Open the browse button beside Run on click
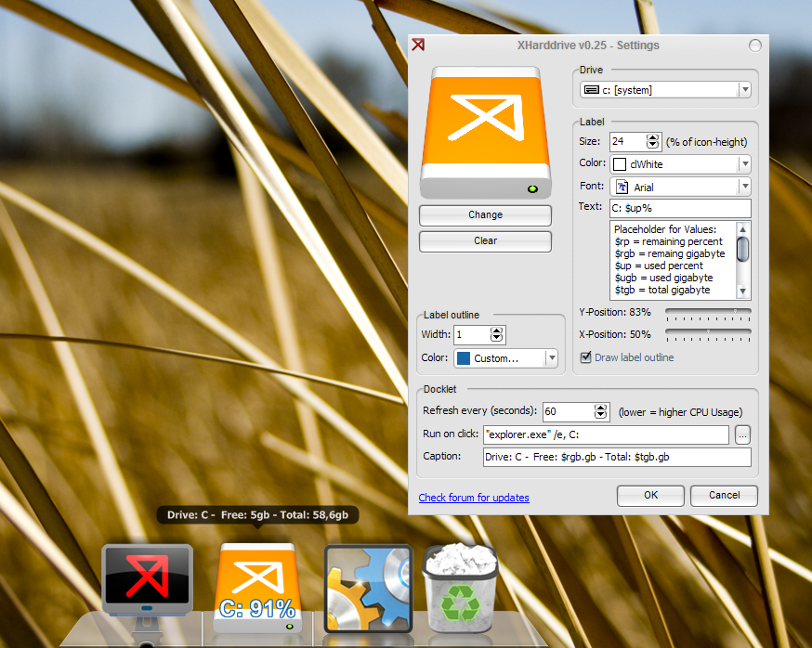Viewport: 812px width, 648px height. click(x=742, y=435)
